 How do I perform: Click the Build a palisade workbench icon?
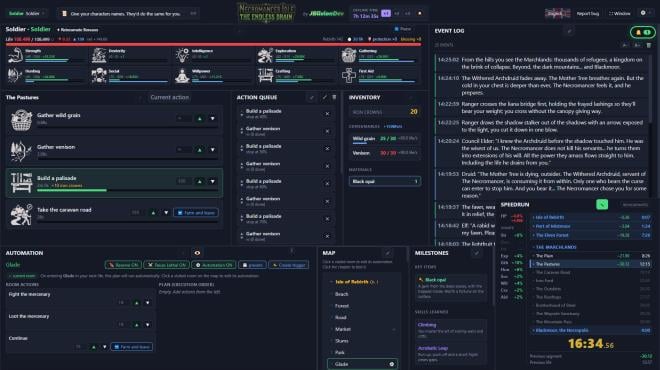(x=21, y=183)
